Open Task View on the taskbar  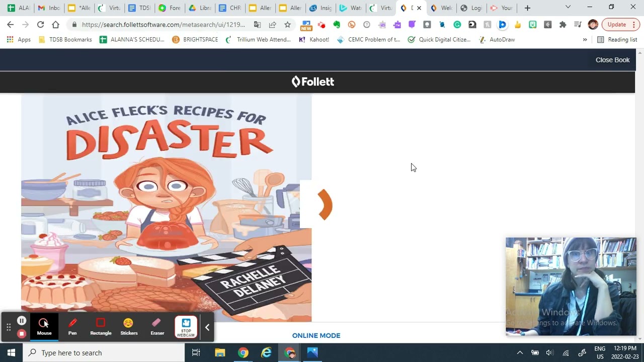pos(196,352)
